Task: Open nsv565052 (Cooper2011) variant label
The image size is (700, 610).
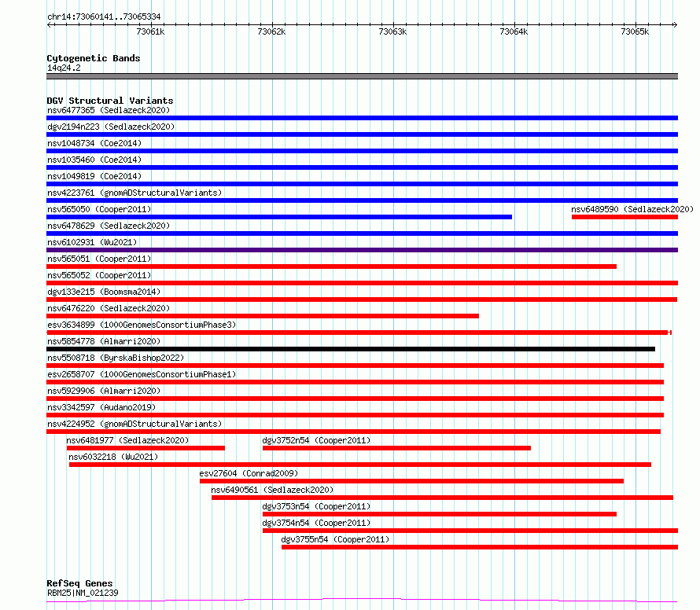Action: pos(99,275)
